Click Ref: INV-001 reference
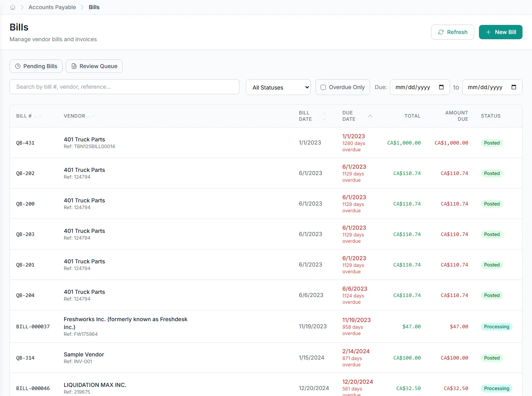 (x=78, y=362)
